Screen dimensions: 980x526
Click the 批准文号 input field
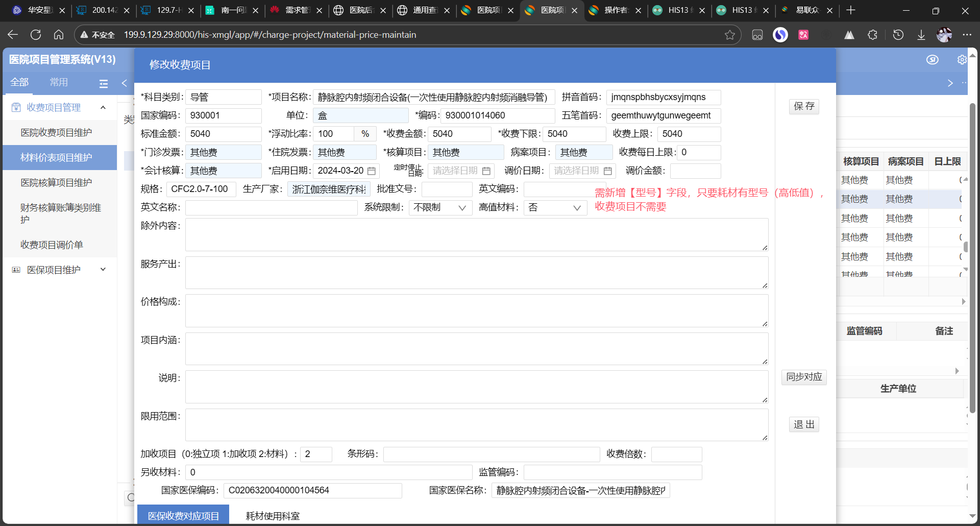coord(447,189)
